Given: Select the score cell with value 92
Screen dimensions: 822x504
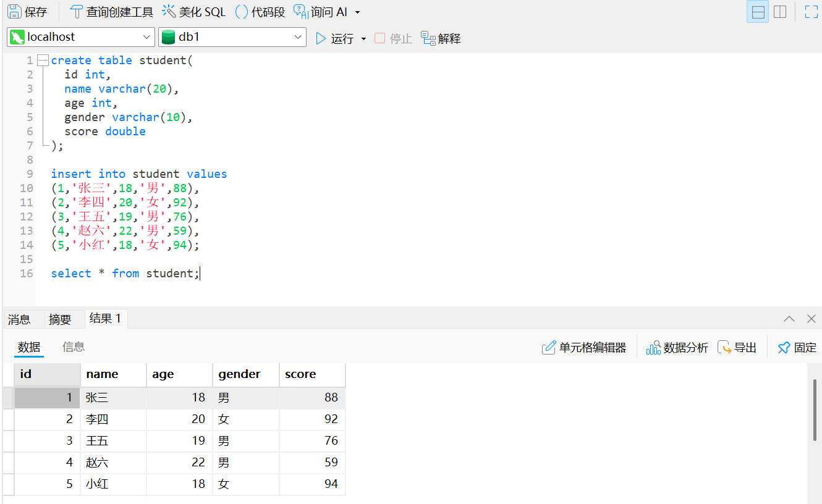Looking at the screenshot, I should (312, 419).
